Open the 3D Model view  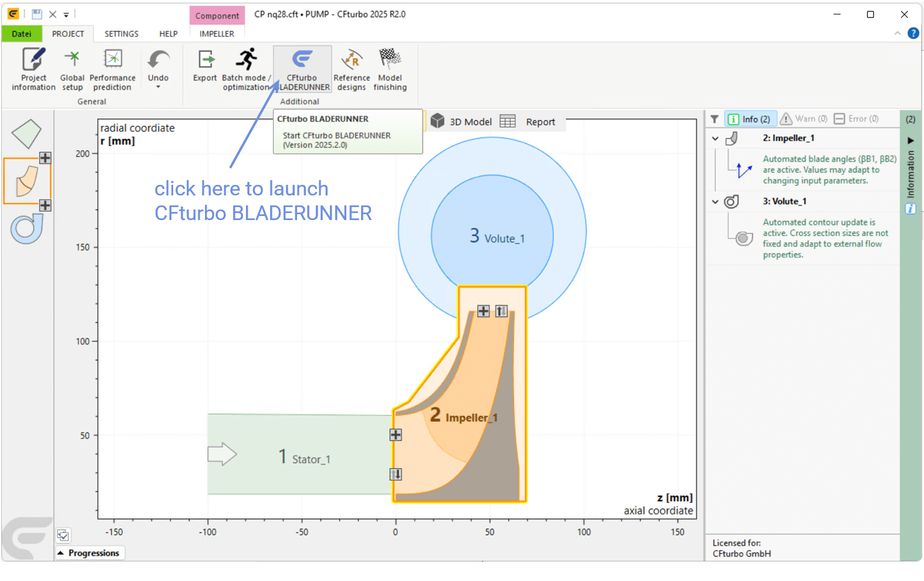461,121
